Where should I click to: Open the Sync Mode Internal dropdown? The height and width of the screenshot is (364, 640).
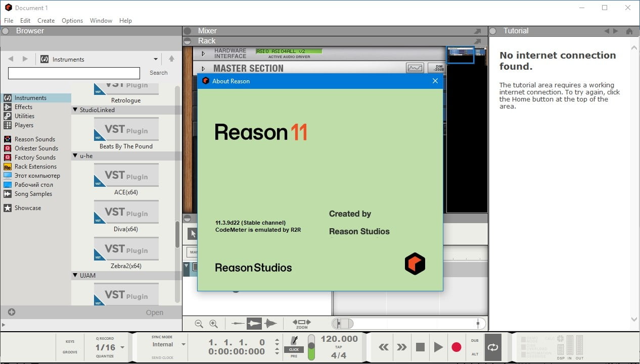coord(183,344)
